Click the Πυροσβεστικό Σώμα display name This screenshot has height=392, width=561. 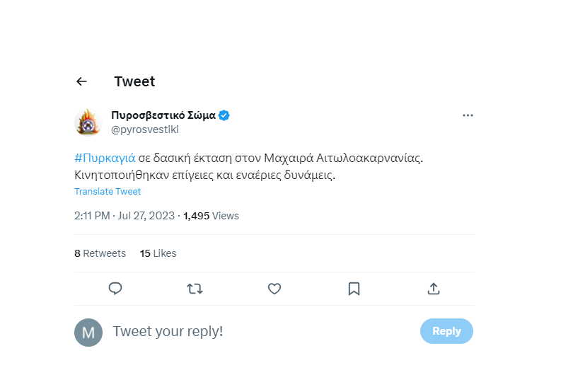(x=163, y=115)
